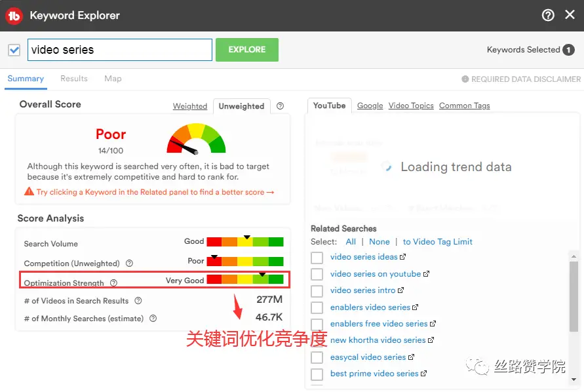This screenshot has height=392, width=584.
Task: Select the Unweighted score tab
Action: [x=241, y=106]
